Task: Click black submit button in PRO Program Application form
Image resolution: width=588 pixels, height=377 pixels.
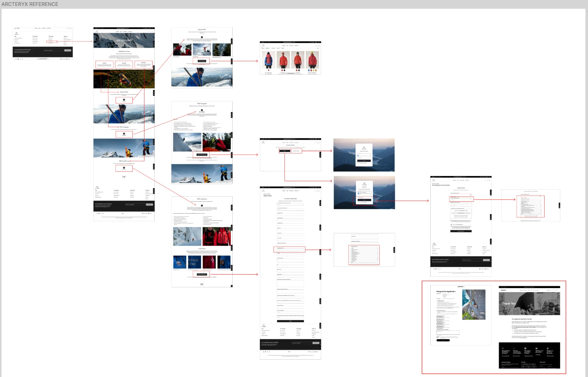Action: [x=461, y=231]
